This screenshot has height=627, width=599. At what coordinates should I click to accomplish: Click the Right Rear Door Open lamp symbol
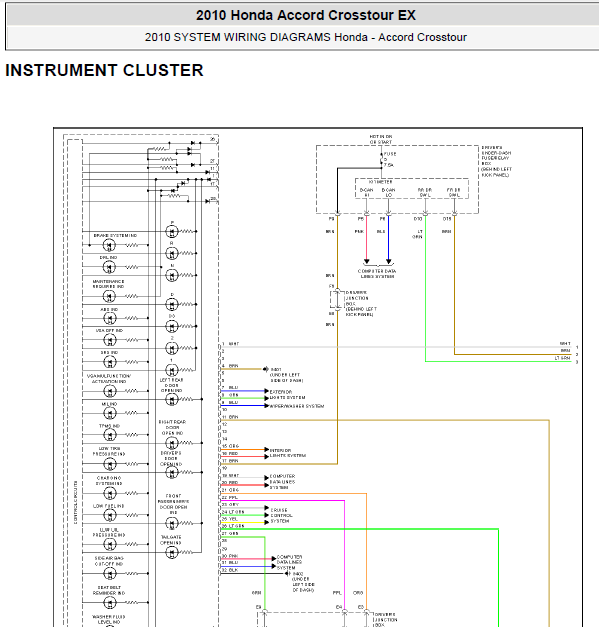[172, 443]
